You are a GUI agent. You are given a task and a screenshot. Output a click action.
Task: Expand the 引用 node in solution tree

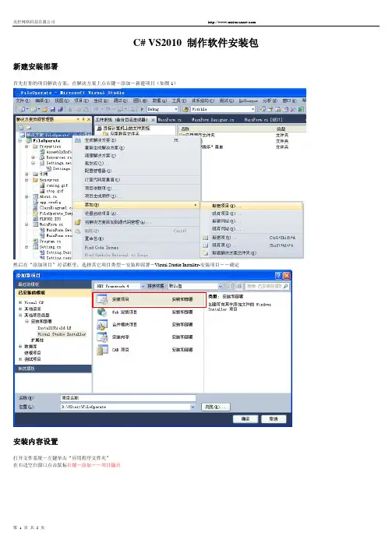coord(26,174)
